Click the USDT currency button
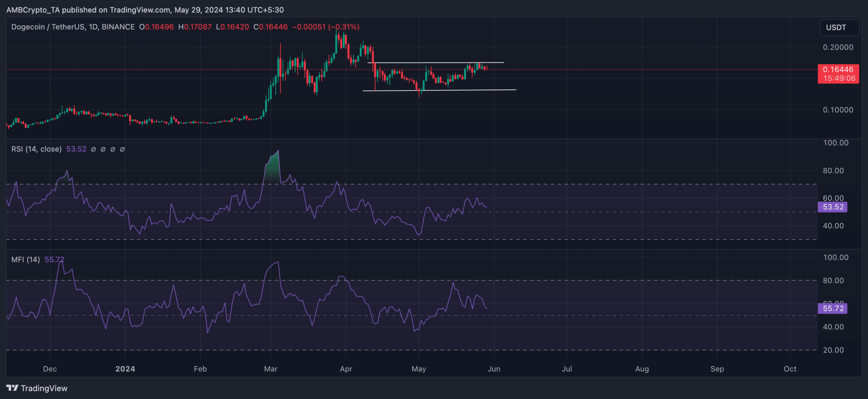868x399 pixels. tap(839, 27)
